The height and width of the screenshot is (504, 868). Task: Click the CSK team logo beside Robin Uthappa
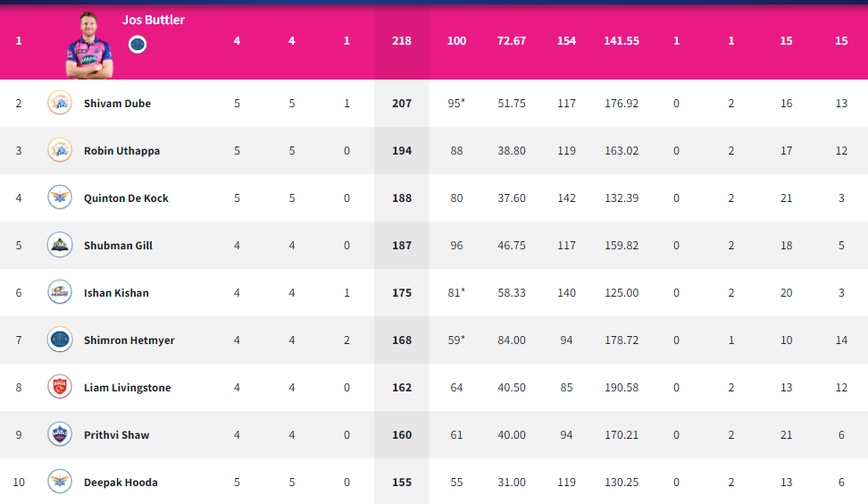click(x=60, y=151)
